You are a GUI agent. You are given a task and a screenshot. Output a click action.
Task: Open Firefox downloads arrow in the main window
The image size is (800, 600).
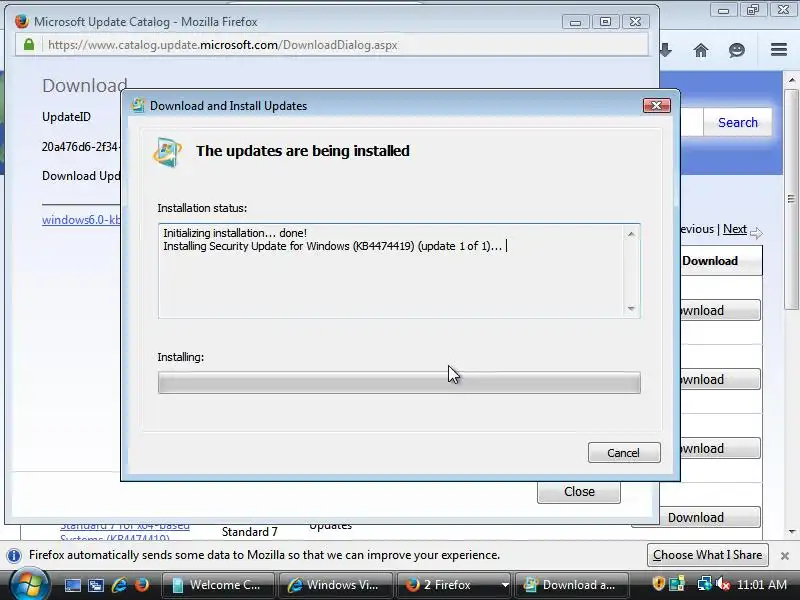click(665, 50)
